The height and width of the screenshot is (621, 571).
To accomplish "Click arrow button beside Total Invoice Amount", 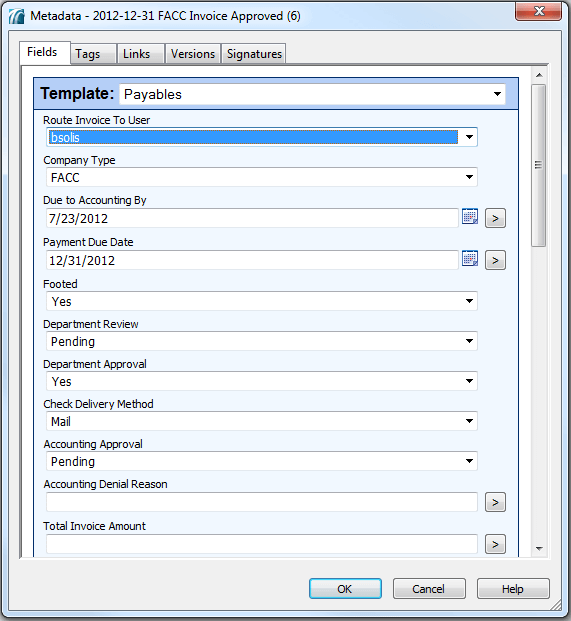I will (x=495, y=544).
